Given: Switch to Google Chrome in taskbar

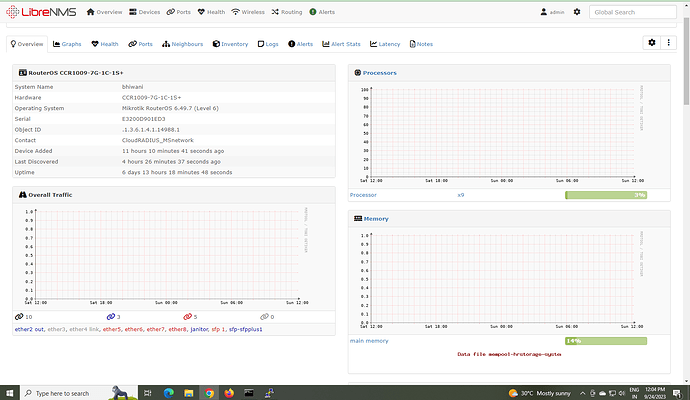Looking at the screenshot, I should click(209, 393).
